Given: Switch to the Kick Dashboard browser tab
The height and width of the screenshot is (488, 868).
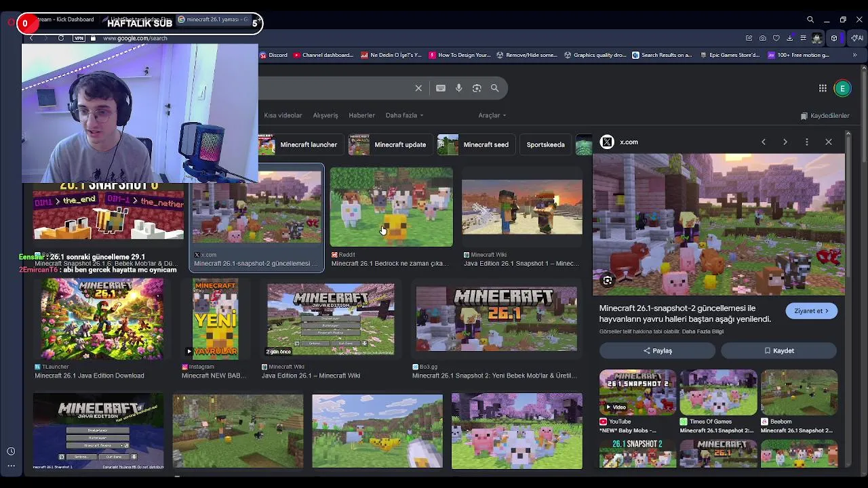Looking at the screenshot, I should point(64,20).
